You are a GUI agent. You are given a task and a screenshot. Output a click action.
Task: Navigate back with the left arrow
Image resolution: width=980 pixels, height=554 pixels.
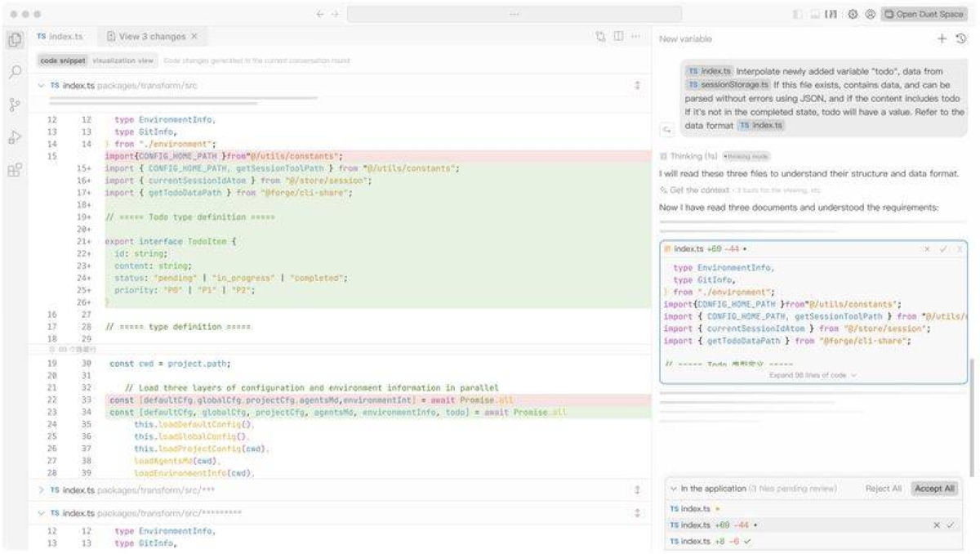(x=320, y=14)
